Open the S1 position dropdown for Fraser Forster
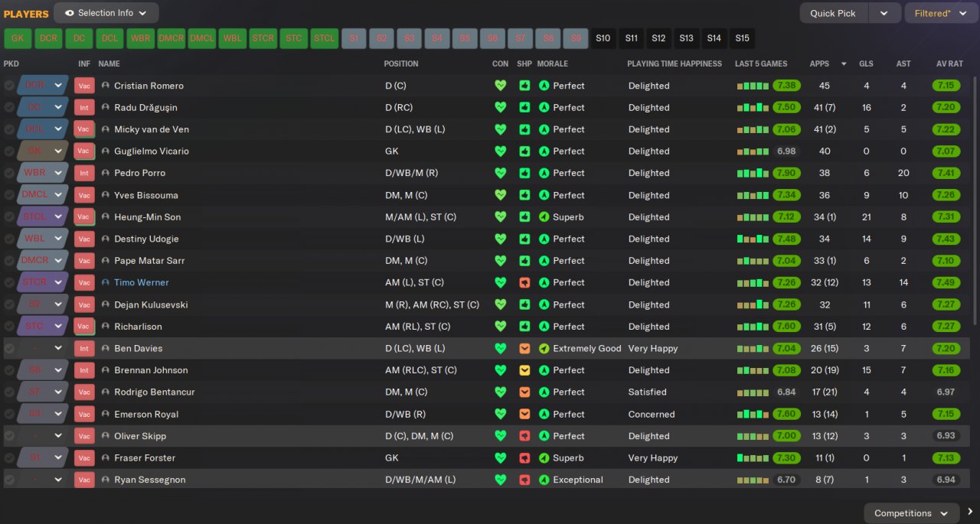980x524 pixels. click(43, 458)
